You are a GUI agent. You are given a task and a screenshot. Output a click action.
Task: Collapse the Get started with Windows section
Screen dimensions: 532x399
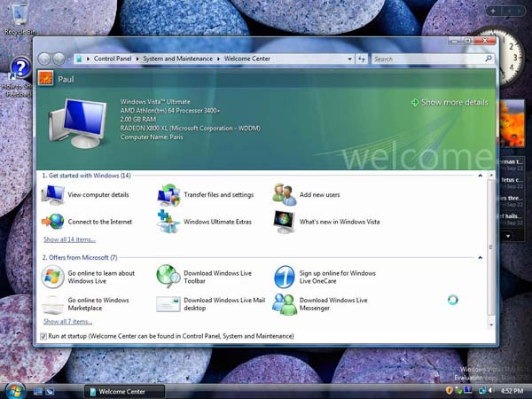click(481, 176)
